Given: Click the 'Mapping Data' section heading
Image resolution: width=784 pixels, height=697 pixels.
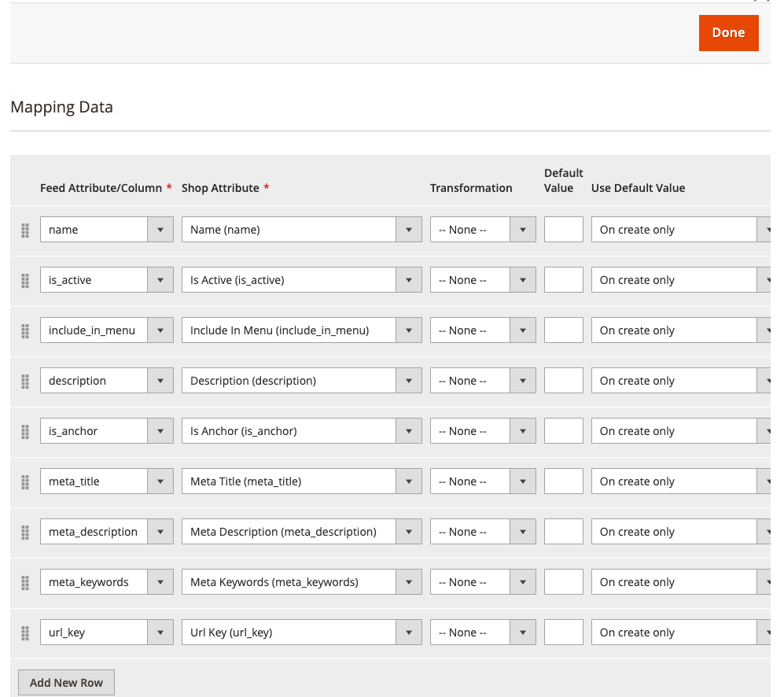Looking at the screenshot, I should tap(61, 107).
